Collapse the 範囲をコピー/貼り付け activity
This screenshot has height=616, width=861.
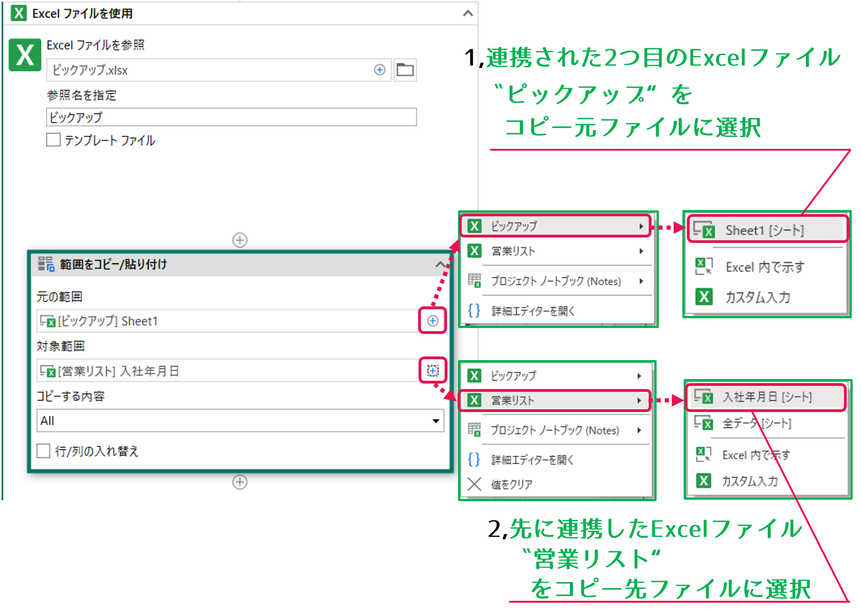click(x=440, y=264)
